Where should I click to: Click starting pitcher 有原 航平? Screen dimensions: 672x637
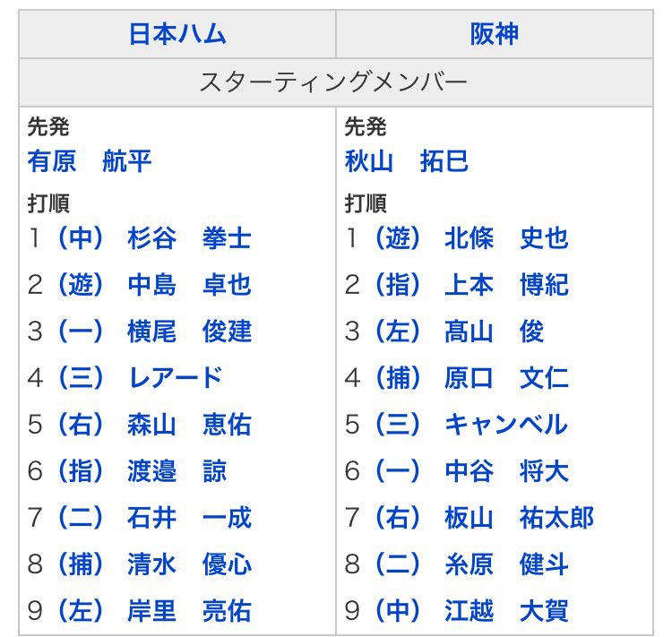pyautogui.click(x=90, y=162)
